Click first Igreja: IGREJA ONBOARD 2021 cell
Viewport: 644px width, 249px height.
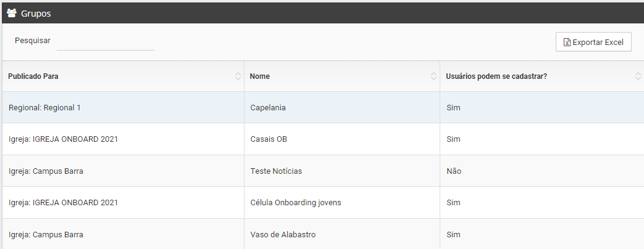(63, 139)
